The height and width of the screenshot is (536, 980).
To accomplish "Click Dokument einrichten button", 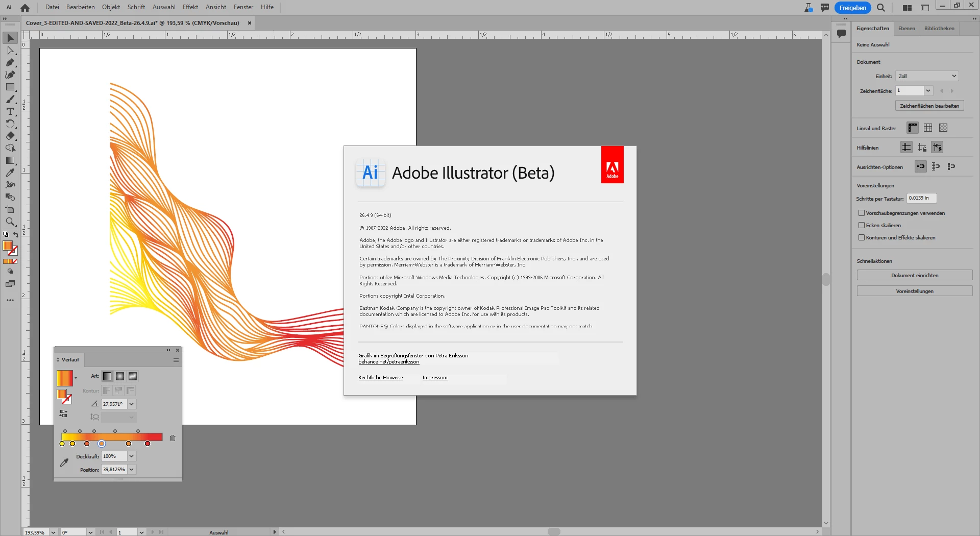I will coord(915,275).
